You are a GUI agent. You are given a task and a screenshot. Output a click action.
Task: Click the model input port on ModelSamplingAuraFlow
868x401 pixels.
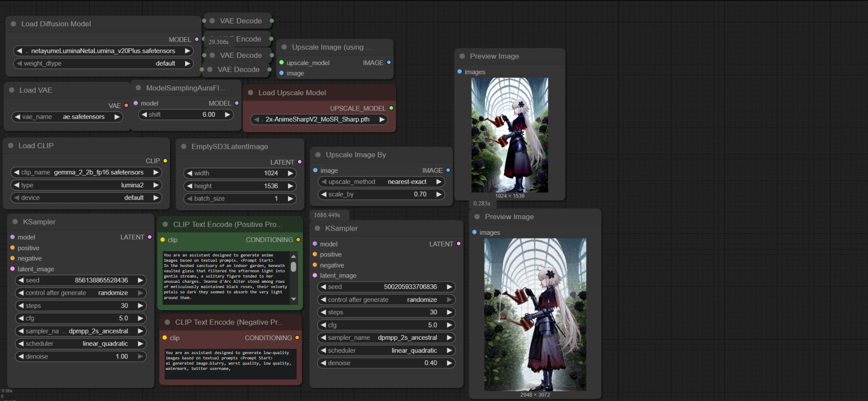136,103
